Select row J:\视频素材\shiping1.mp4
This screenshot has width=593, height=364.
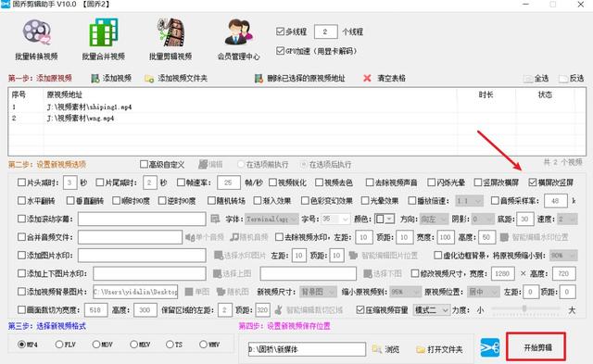296,107
